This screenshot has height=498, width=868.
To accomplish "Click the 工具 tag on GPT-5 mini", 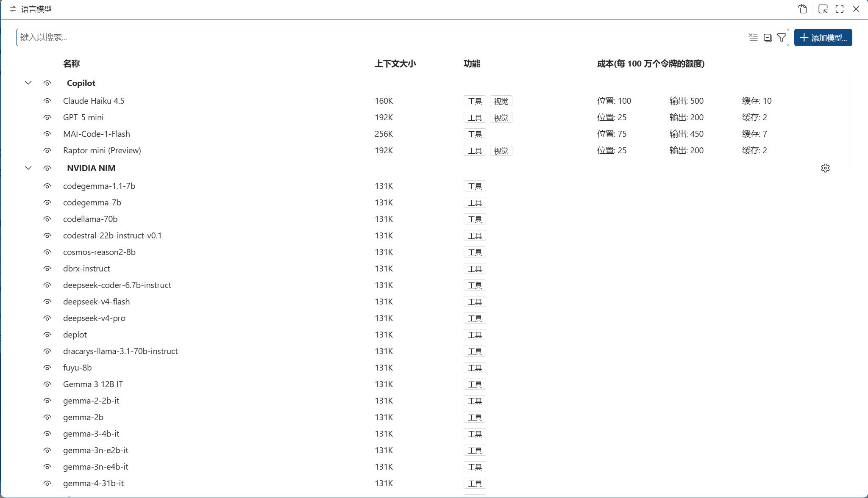I will click(x=475, y=118).
